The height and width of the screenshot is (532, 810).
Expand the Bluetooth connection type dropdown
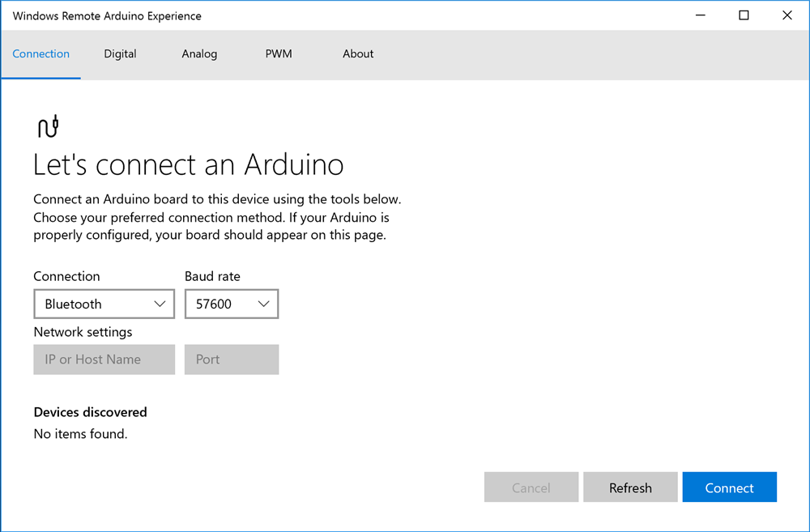[x=104, y=304]
